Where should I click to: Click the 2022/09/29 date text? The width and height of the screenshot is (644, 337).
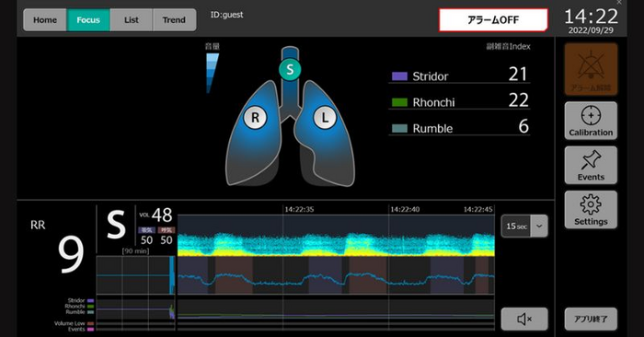[x=591, y=30]
